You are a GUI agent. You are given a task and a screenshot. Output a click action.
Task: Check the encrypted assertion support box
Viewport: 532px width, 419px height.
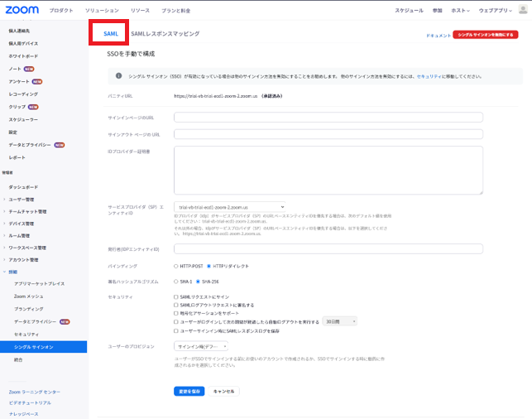tap(176, 313)
